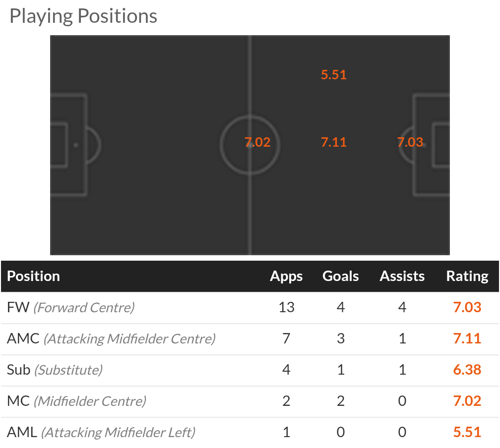Viewport: 500px width, 448px height.
Task: Sort table by Assists column header
Action: click(x=402, y=276)
